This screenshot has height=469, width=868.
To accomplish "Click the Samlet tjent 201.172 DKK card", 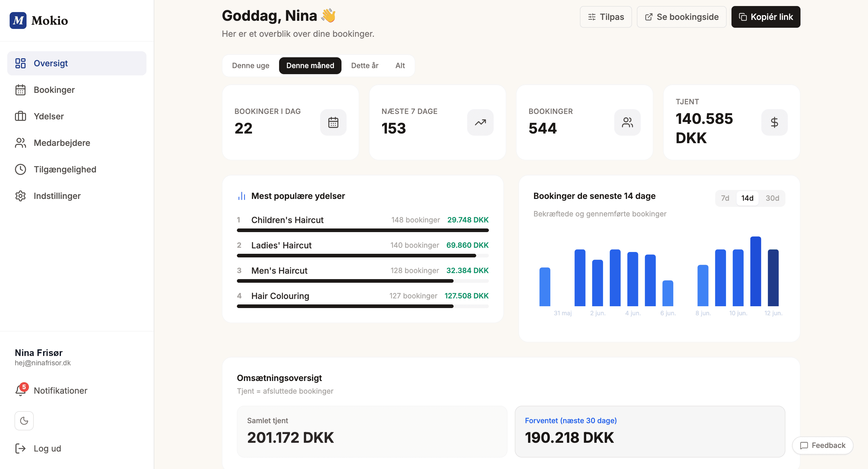I will coord(372,432).
